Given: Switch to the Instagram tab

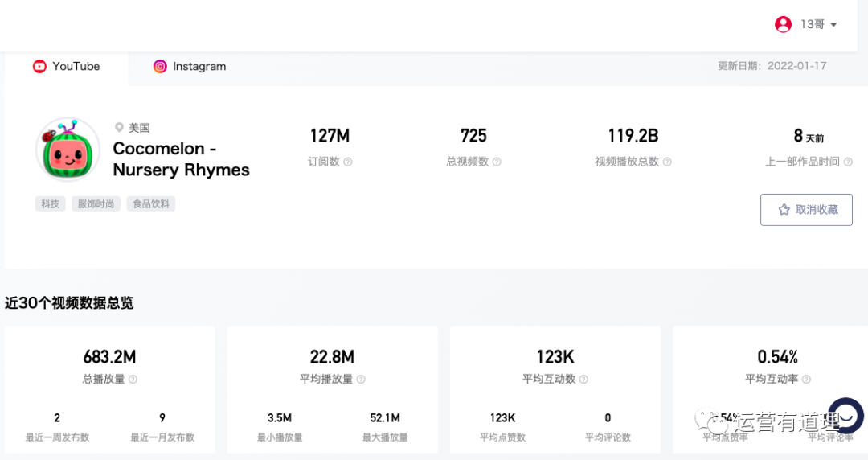Looking at the screenshot, I should (190, 67).
